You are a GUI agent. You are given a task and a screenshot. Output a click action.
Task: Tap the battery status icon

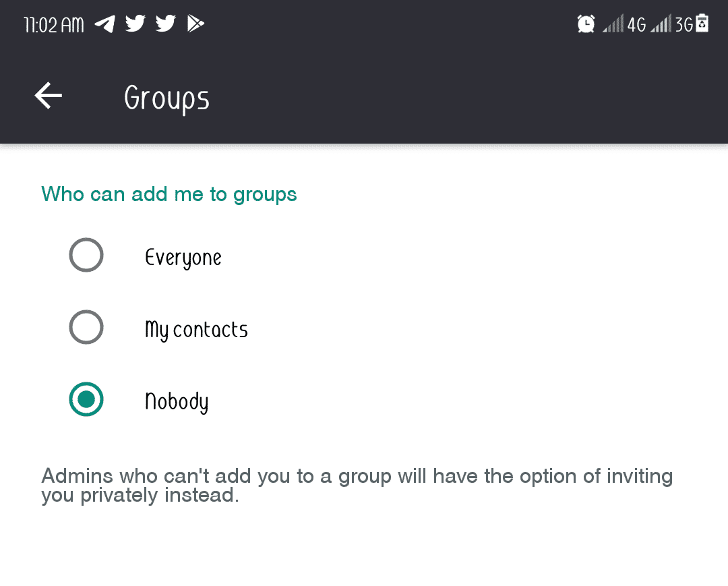tap(702, 24)
